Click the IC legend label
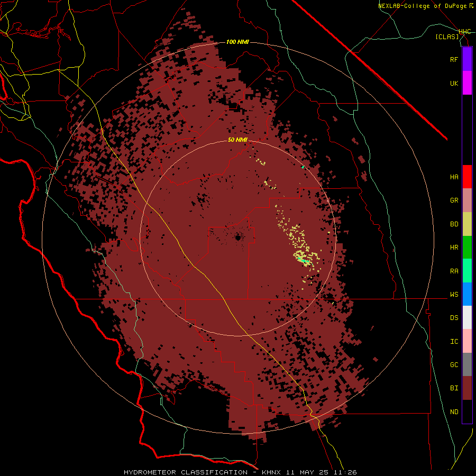This screenshot has width=476, height=476. (454, 342)
